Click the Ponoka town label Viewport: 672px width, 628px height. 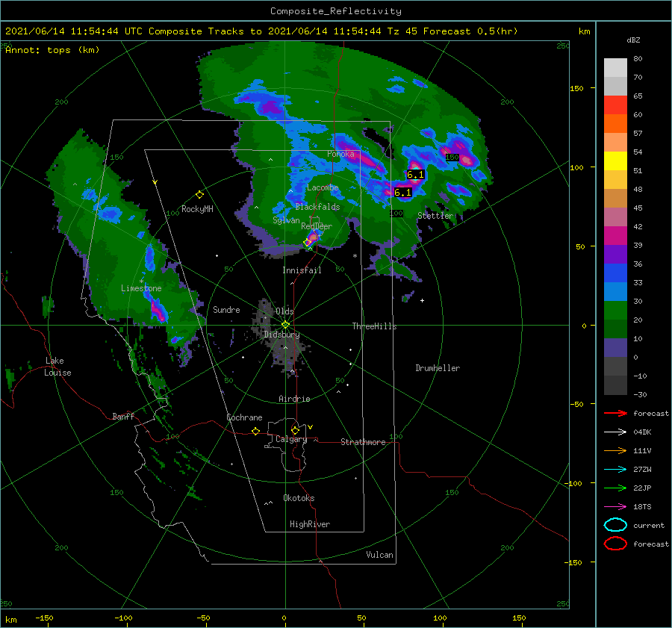(x=340, y=154)
